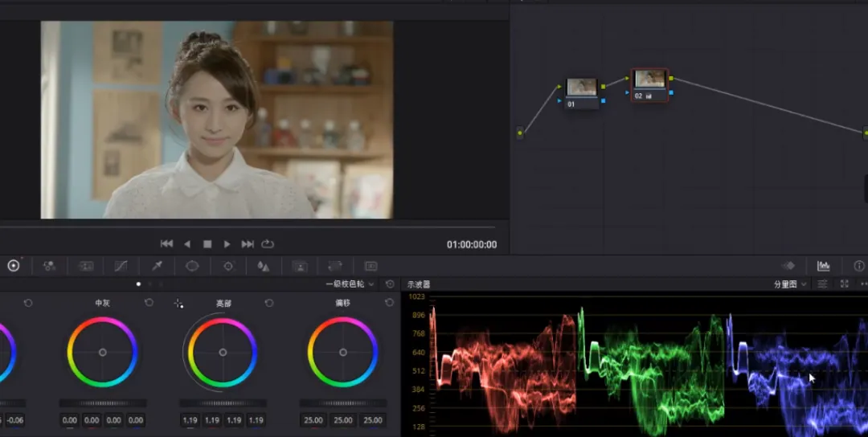Expand the scope to full window
Image resolution: width=868 pixels, height=437 pixels.
(x=844, y=284)
